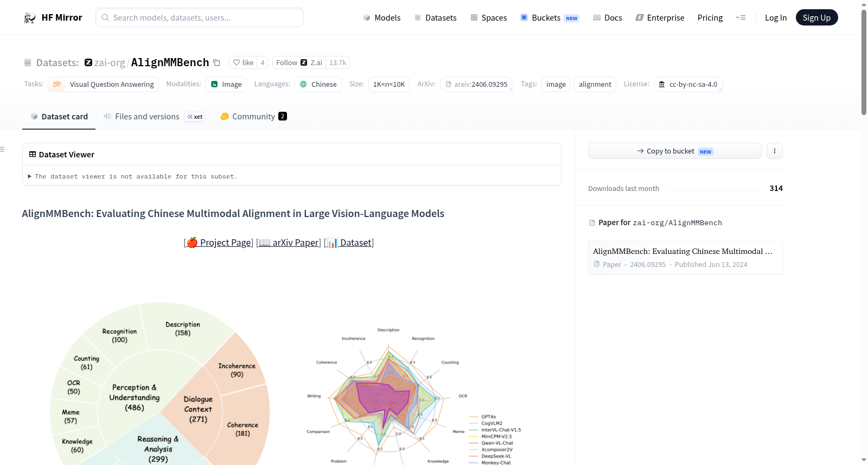Open the arxiv:2406.09295 tag
Viewport: 868px width, 465px height.
(x=476, y=84)
